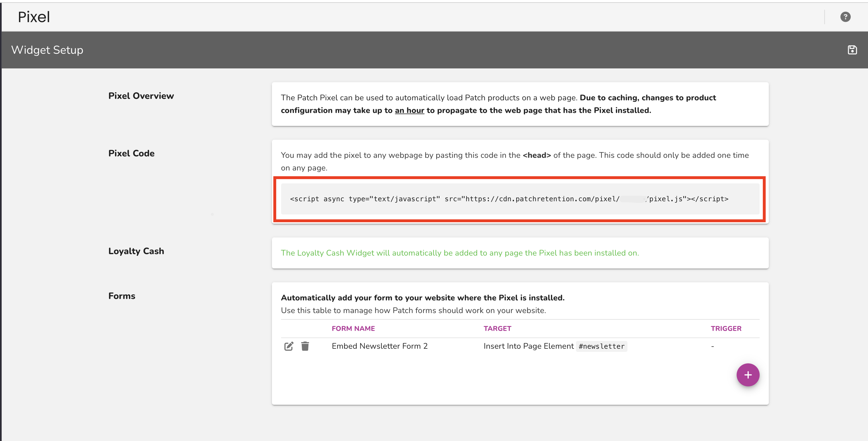Click the trigger dash cell in form row

point(712,346)
